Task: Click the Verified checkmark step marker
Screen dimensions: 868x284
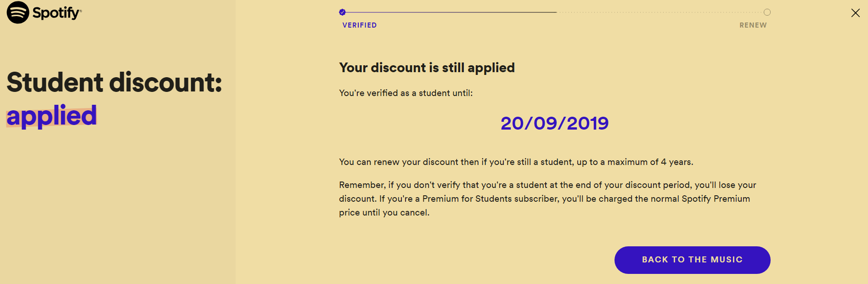Action: pos(342,12)
